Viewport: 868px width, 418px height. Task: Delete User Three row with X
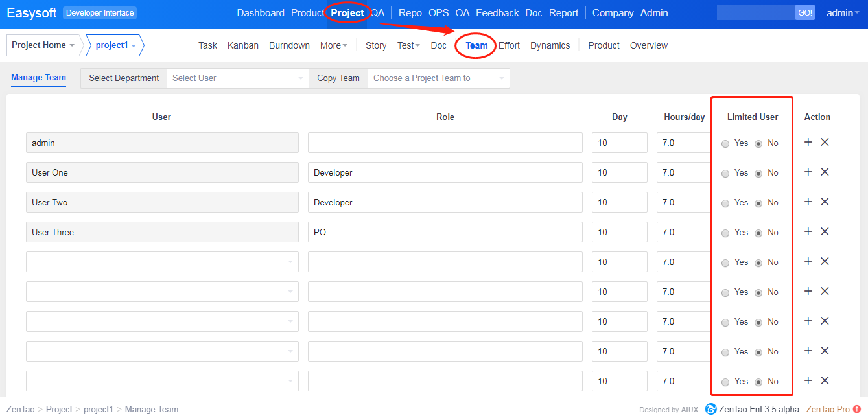(825, 232)
